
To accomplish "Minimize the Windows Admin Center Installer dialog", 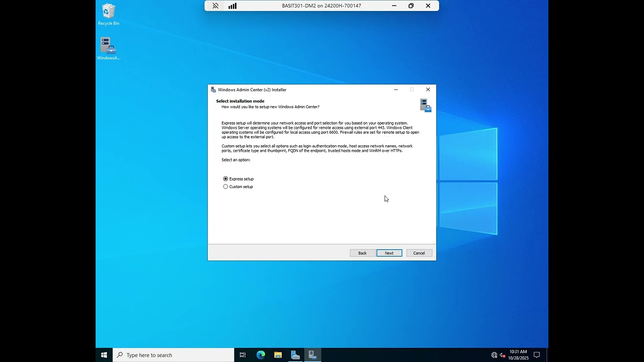I will [x=396, y=89].
